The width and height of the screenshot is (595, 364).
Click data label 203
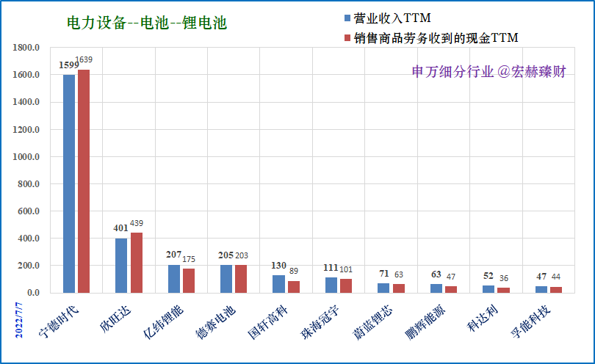[x=242, y=255]
